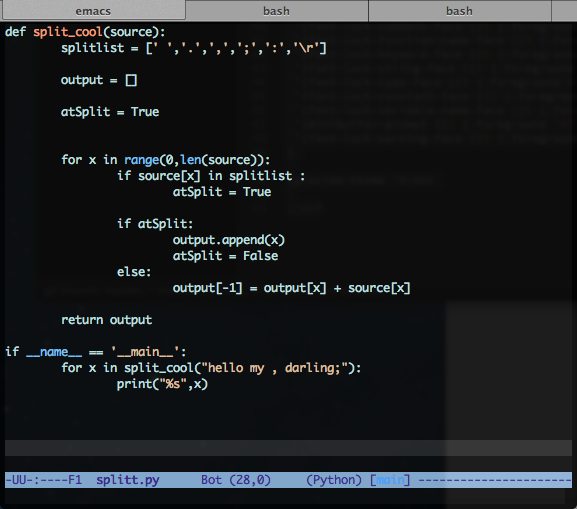Switch to the second bash tab
The image size is (577, 509).
pyautogui.click(x=459, y=10)
